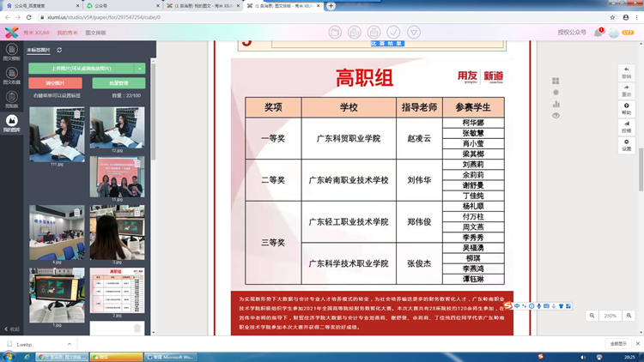644x362 pixels.
Task: Click the snowflake-shaped icon beside canvas
Action: (556, 93)
